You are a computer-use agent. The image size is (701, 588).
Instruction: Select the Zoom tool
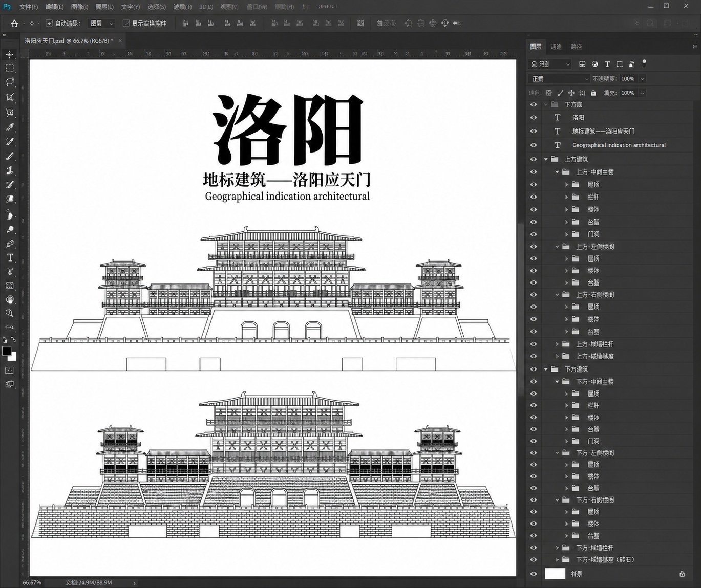pos(10,313)
